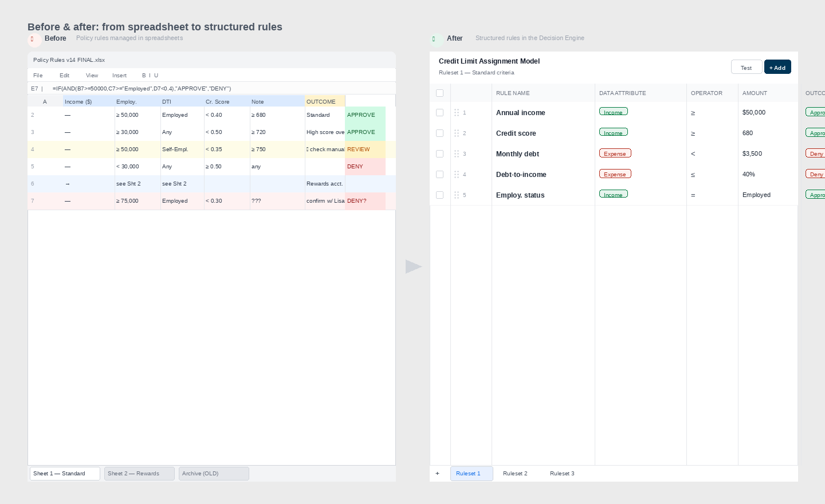Grab the drag handle on the Monthly debt rule
This screenshot has height=504, width=825.
tap(457, 153)
